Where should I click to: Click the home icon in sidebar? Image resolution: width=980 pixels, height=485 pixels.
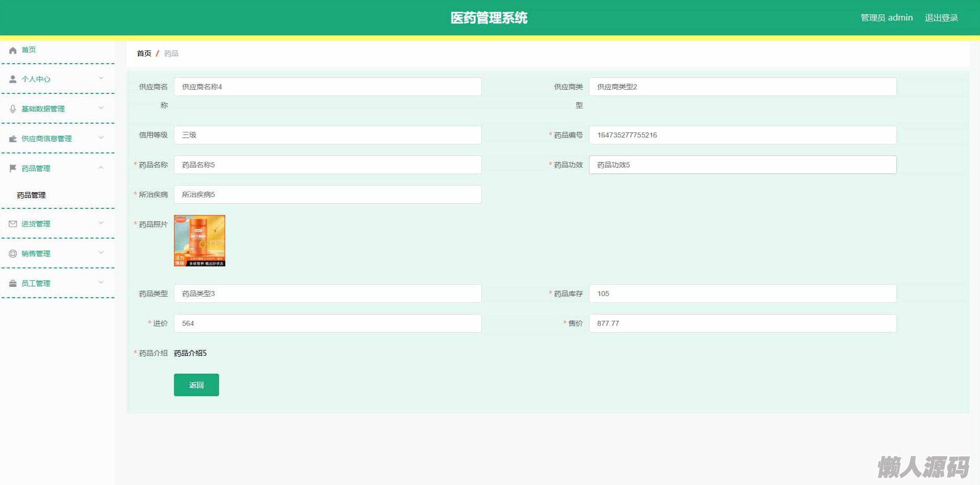[13, 50]
